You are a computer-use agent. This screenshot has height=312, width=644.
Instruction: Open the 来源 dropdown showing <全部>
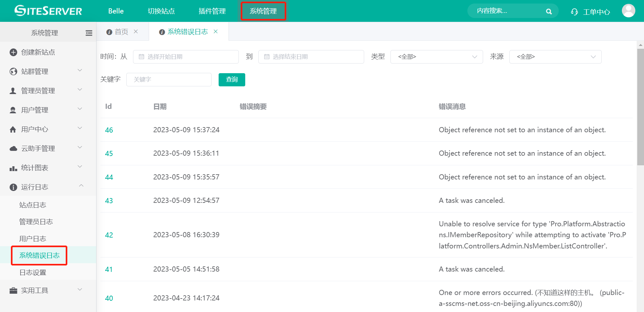[x=555, y=56]
